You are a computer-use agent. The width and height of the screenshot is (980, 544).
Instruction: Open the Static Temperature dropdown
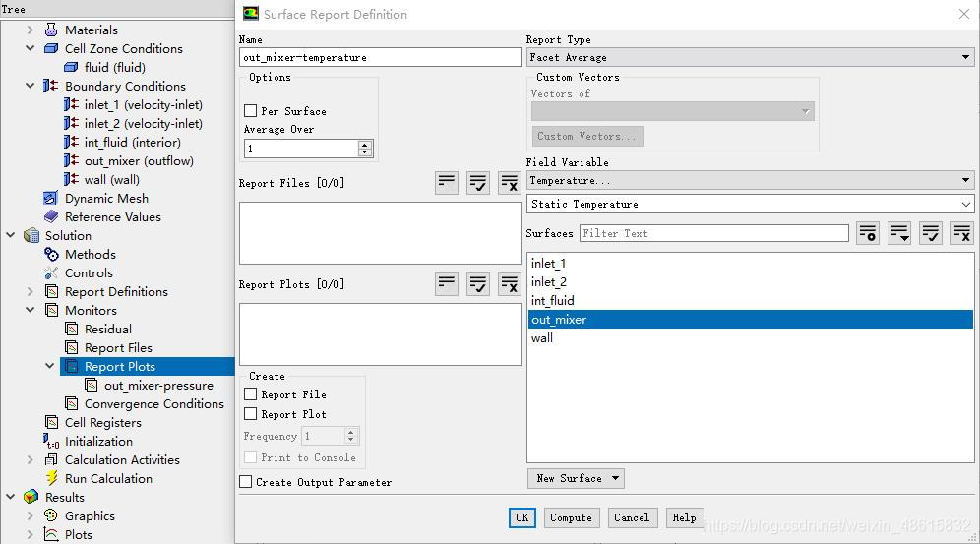[749, 204]
